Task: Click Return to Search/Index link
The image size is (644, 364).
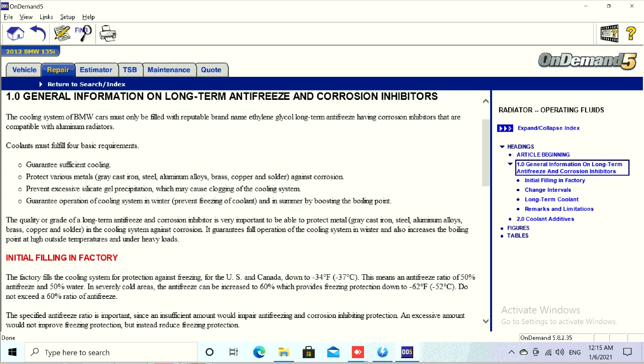Action: [86, 84]
